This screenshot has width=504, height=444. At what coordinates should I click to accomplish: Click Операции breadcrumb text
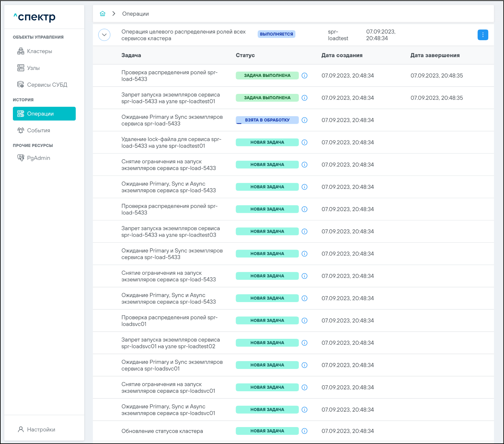[x=135, y=14]
